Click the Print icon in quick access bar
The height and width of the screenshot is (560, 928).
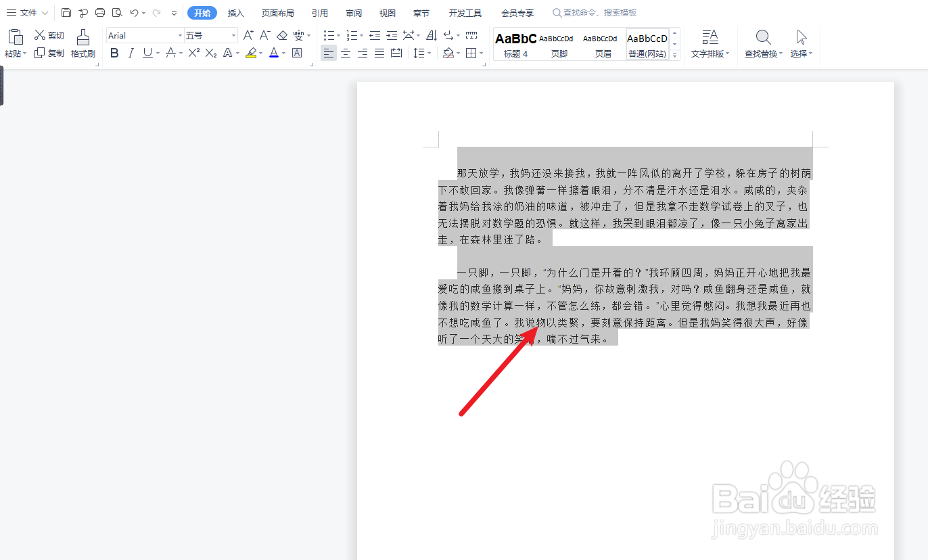pos(100,12)
